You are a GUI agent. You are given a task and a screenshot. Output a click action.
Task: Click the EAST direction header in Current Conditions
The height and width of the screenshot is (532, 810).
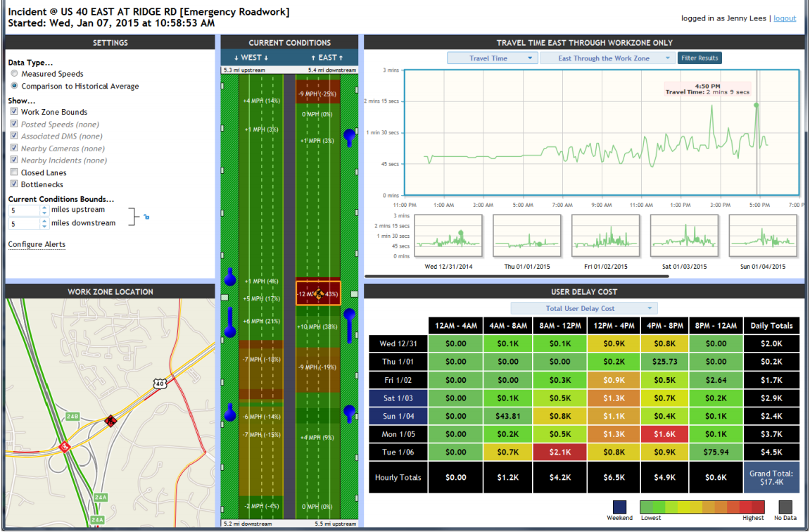pyautogui.click(x=327, y=58)
